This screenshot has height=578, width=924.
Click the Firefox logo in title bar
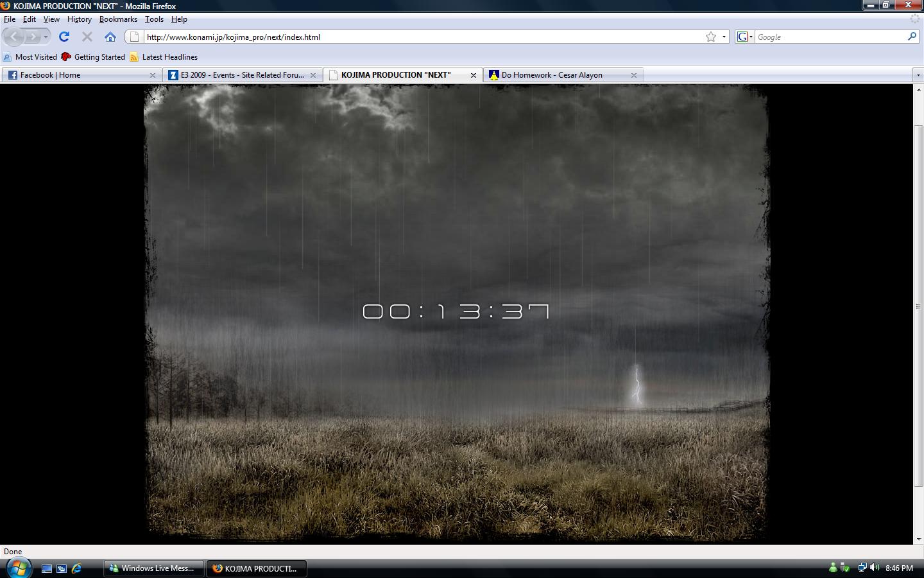(x=6, y=6)
